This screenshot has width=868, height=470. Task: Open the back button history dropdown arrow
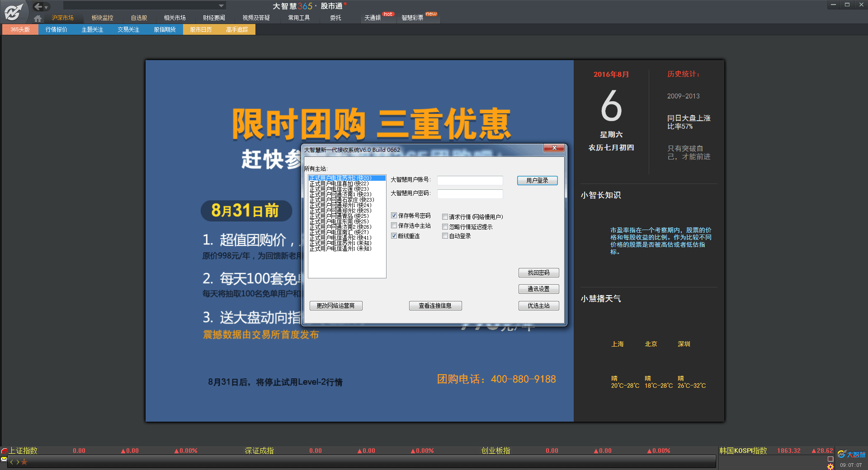coord(46,7)
